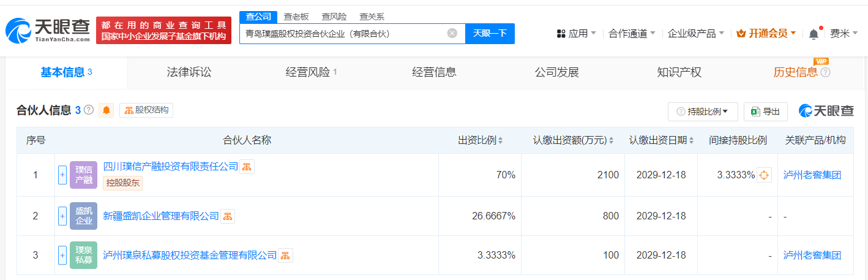Open 泸州璞泉私募股权投资基金管理有限公司 link
Image resolution: width=868 pixels, height=280 pixels.
pyautogui.click(x=190, y=255)
